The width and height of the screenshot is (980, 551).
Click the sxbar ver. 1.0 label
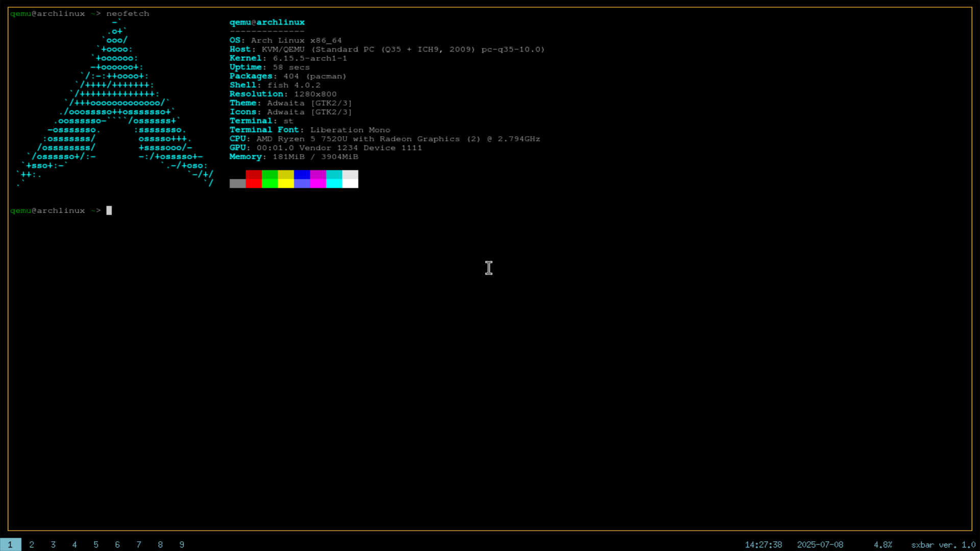[x=943, y=544]
